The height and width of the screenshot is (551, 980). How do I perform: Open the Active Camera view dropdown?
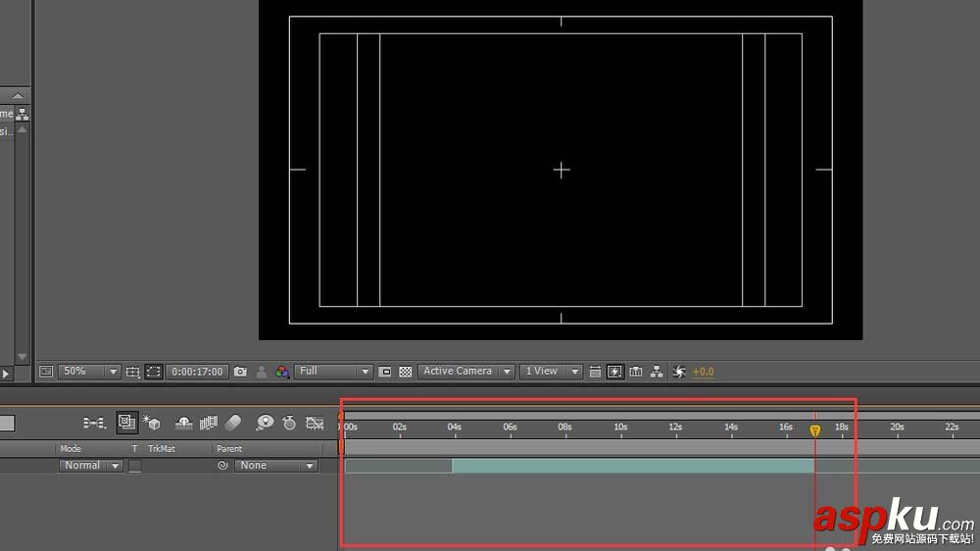pos(465,372)
